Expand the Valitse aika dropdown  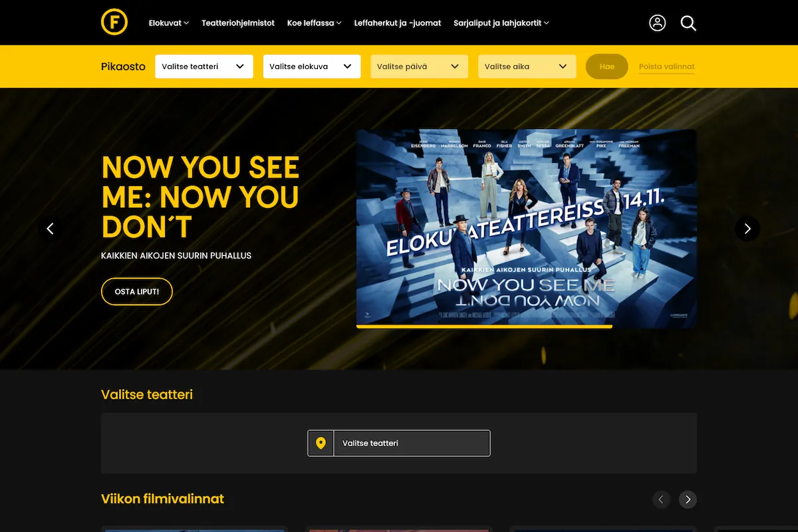pyautogui.click(x=527, y=66)
